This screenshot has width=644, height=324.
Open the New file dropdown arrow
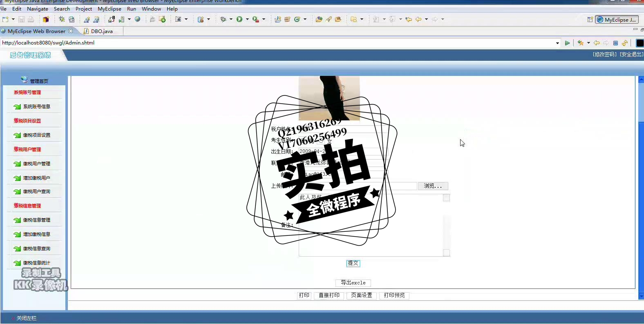coord(13,19)
